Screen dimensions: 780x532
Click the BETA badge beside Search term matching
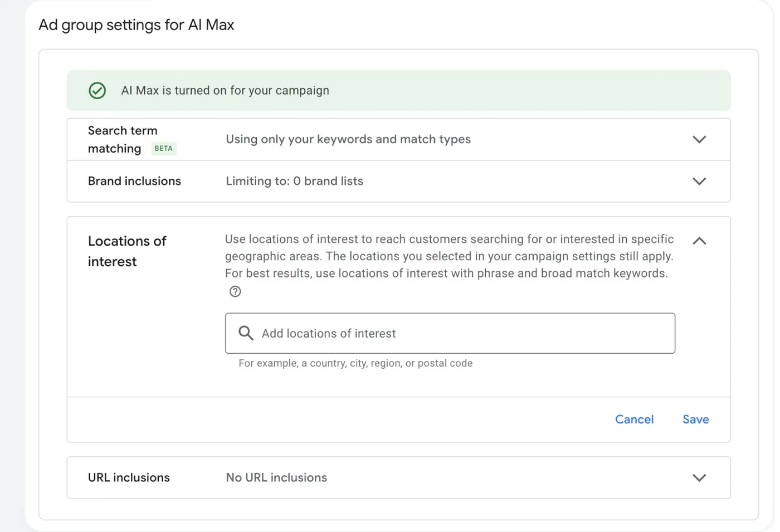click(x=163, y=148)
